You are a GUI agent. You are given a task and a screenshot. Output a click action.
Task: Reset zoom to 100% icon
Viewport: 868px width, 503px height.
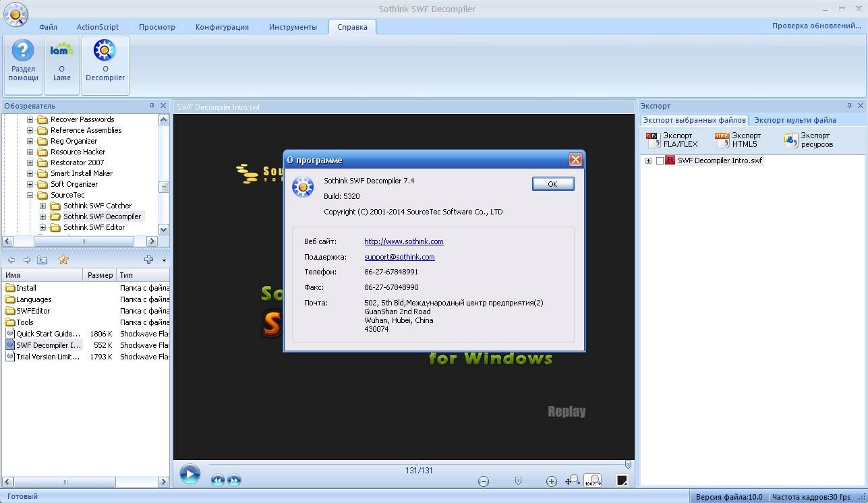(x=593, y=480)
